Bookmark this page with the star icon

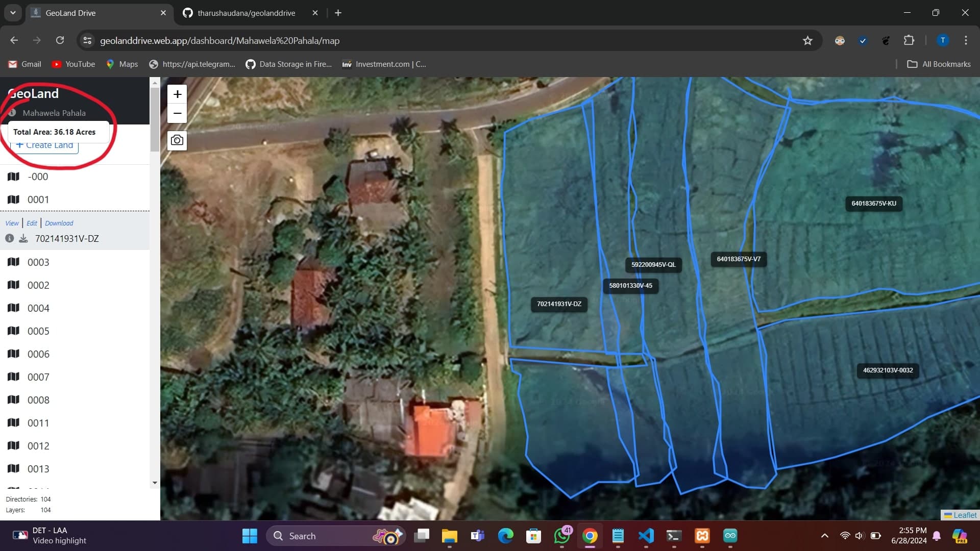coord(807,41)
